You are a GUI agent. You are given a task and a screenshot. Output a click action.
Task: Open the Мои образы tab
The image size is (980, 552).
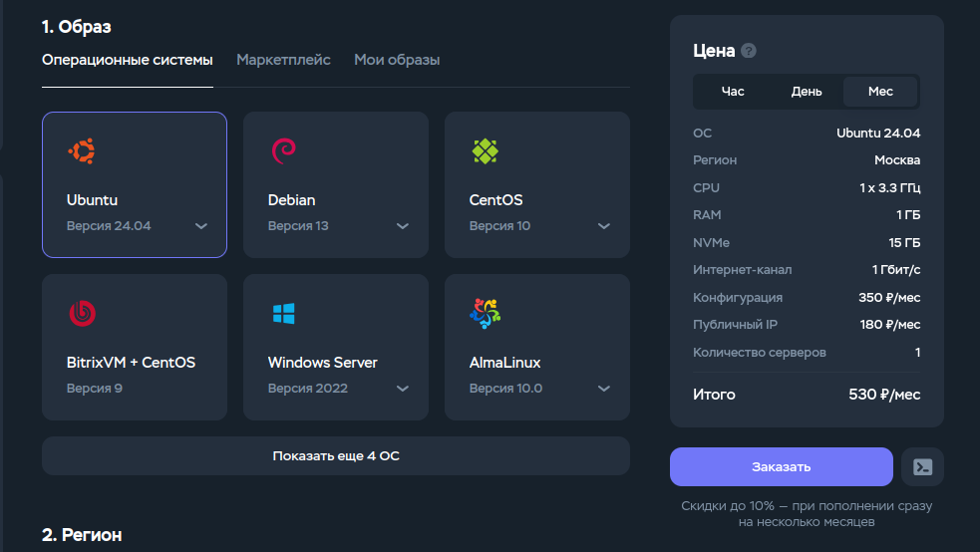tap(397, 60)
